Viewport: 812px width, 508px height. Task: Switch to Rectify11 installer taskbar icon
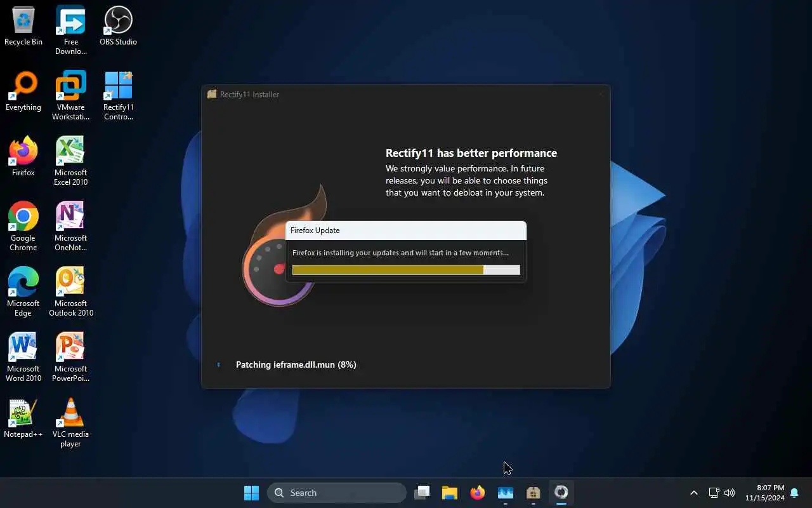[534, 493]
